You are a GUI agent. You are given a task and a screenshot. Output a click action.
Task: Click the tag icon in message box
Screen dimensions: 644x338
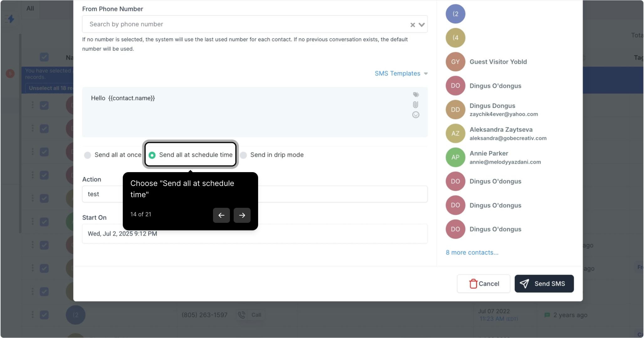(x=416, y=95)
